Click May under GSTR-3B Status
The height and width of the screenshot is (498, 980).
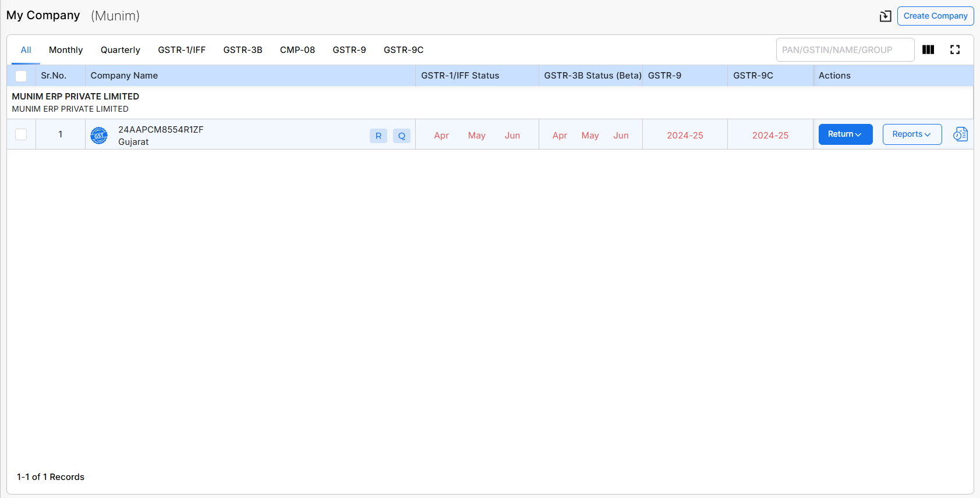pyautogui.click(x=590, y=136)
